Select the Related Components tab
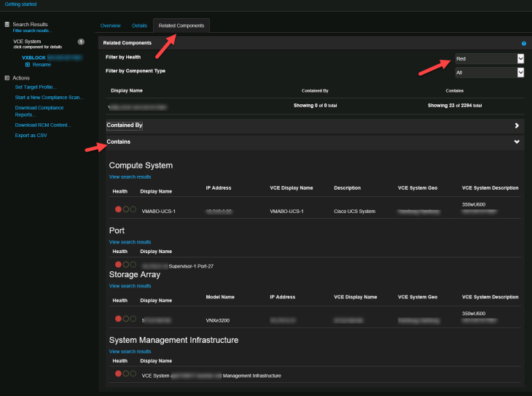This screenshot has height=396, width=532. click(x=181, y=26)
